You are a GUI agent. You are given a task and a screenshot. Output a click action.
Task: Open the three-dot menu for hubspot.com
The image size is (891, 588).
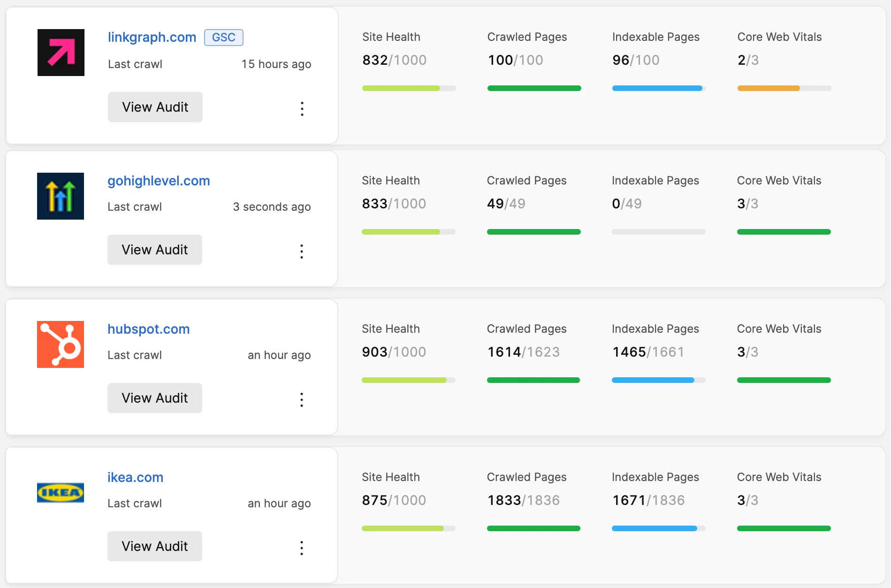(x=302, y=400)
